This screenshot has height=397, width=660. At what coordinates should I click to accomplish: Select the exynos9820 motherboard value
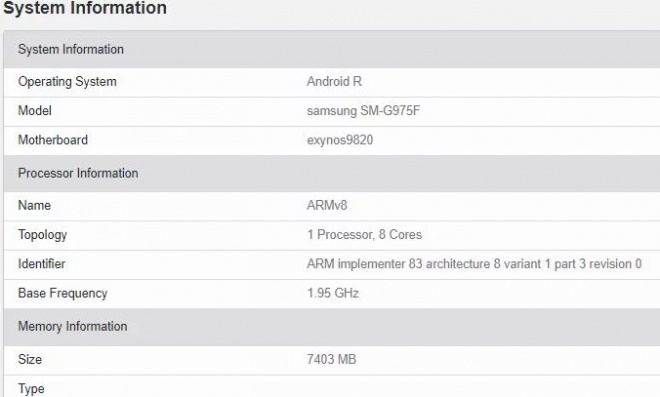[340, 140]
